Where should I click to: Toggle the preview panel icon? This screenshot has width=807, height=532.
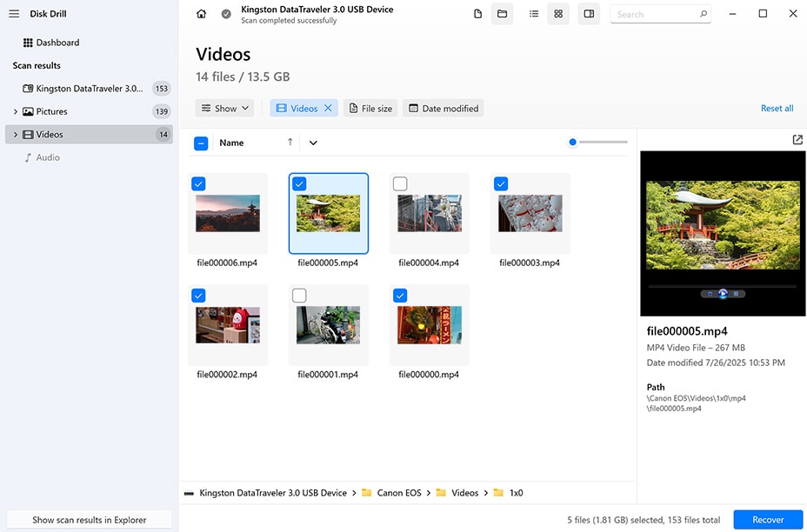[x=589, y=14]
